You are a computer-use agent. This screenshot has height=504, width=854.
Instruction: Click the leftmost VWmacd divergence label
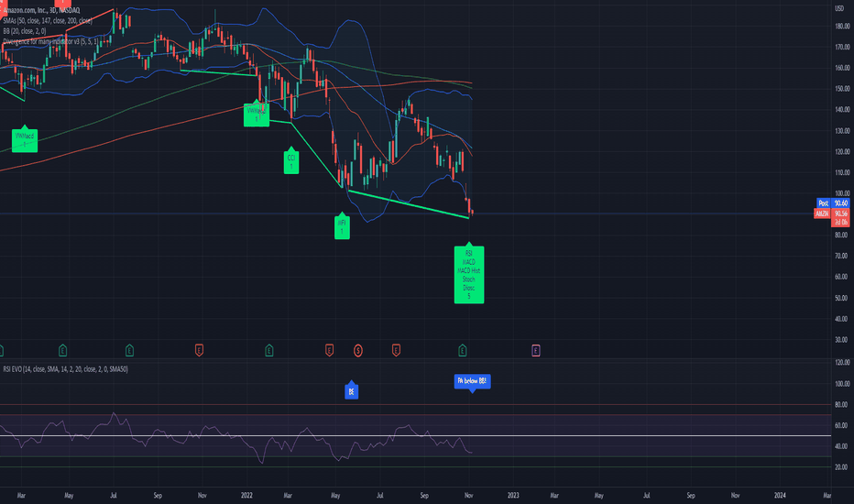tap(24, 138)
